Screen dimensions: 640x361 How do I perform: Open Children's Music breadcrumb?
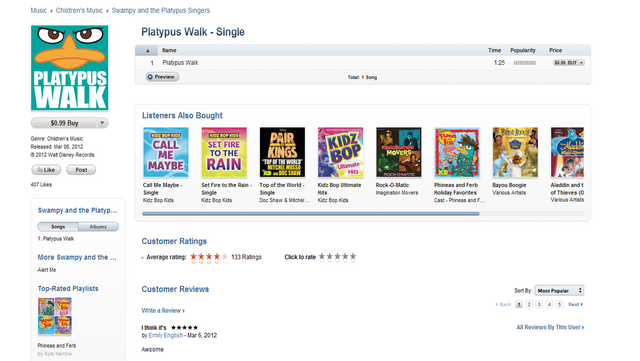pos(79,10)
